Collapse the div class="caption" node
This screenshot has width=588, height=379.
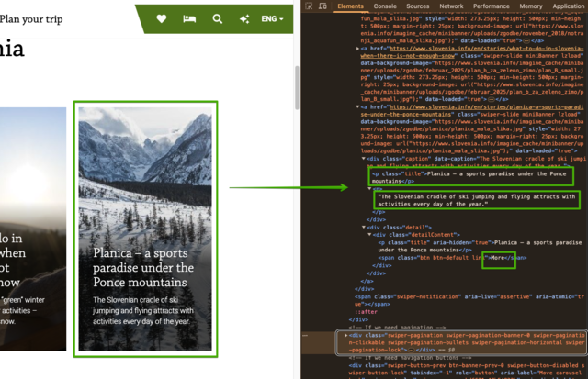pyautogui.click(x=364, y=158)
